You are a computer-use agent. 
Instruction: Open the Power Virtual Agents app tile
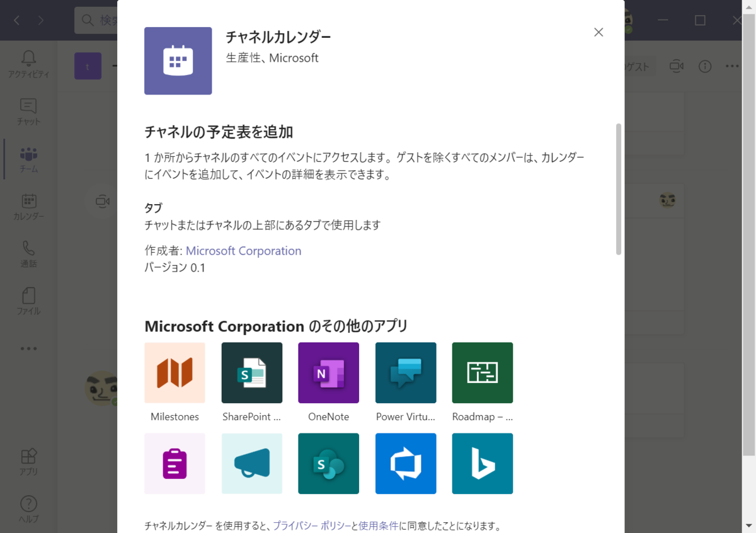pos(406,373)
